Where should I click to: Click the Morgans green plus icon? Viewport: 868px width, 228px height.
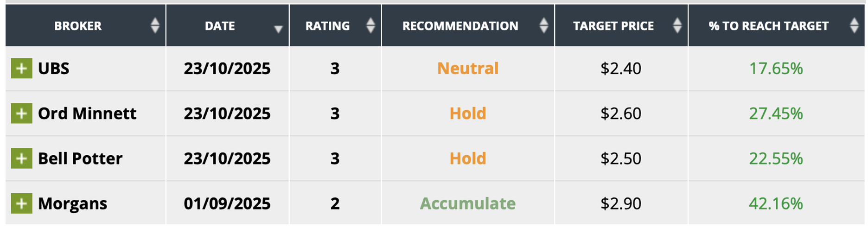tap(21, 203)
